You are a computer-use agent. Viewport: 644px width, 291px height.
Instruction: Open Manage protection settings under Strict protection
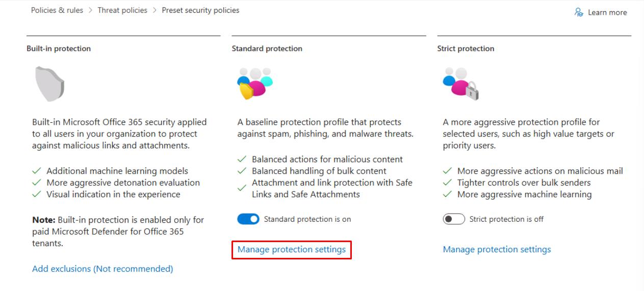click(x=497, y=250)
